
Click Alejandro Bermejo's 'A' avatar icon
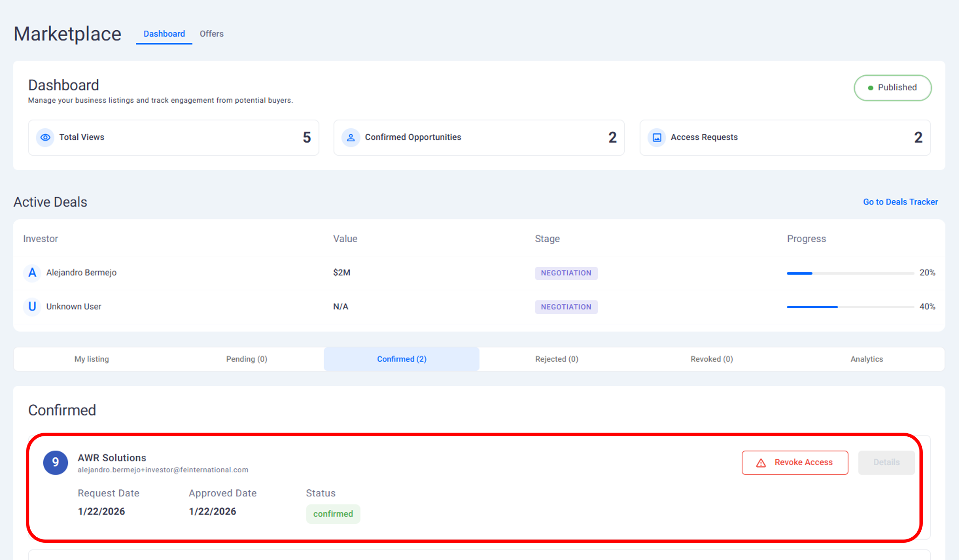click(x=32, y=273)
